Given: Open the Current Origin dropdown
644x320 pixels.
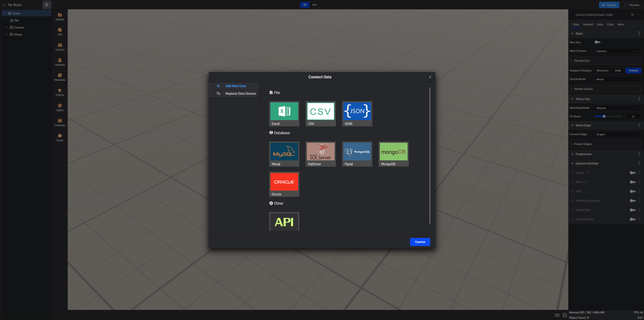Looking at the screenshot, I should pyautogui.click(x=618, y=134).
